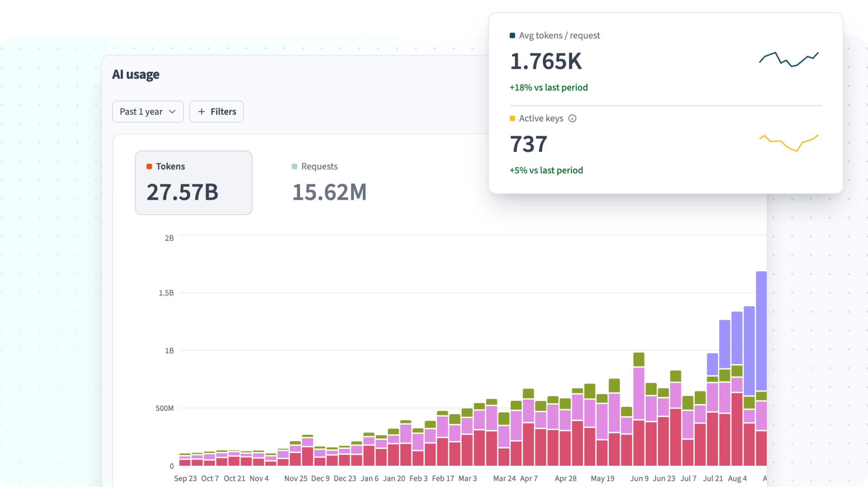Click the May 19 axis label
The width and height of the screenshot is (868, 487).
(603, 478)
